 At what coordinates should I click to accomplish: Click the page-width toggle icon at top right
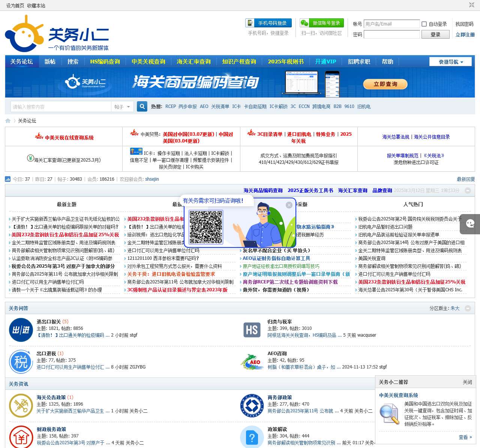click(471, 5)
